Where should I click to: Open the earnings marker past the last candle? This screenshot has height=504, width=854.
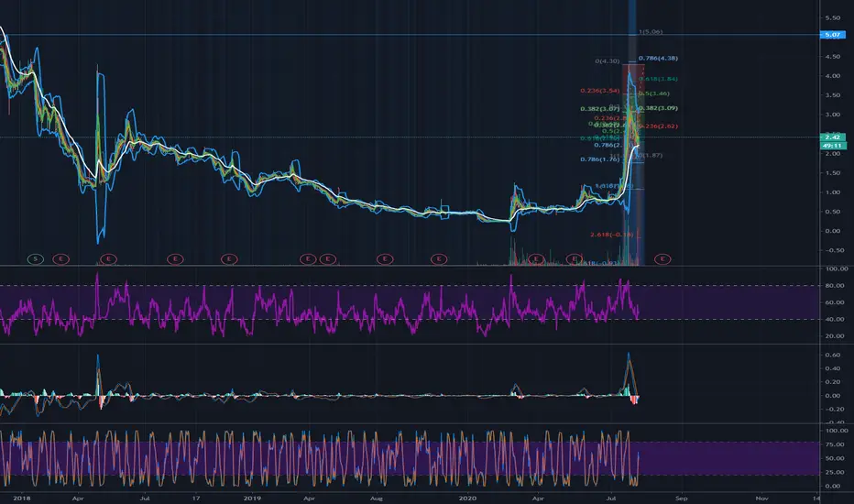(662, 258)
